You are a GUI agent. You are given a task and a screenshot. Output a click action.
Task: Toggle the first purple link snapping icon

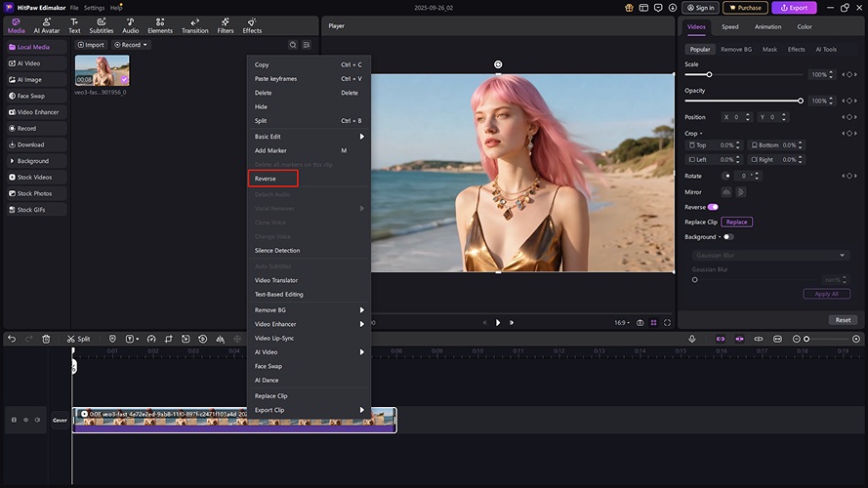pyautogui.click(x=721, y=339)
